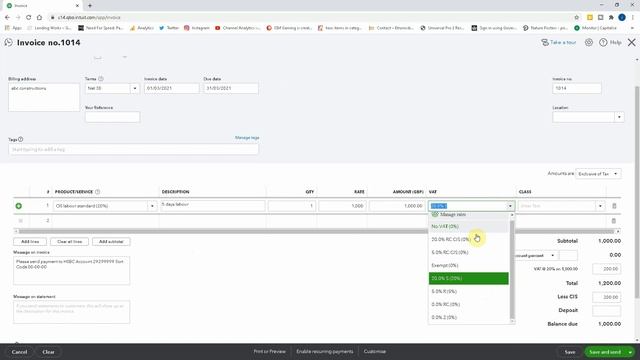Click the drag handle icon on row 2
640x360 pixels.
point(20,221)
